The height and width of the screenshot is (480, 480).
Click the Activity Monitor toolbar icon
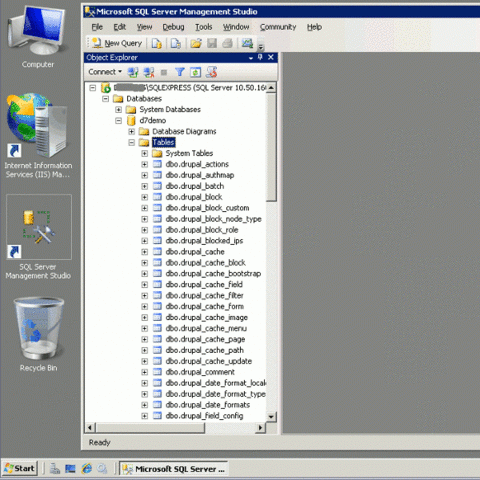[x=247, y=43]
